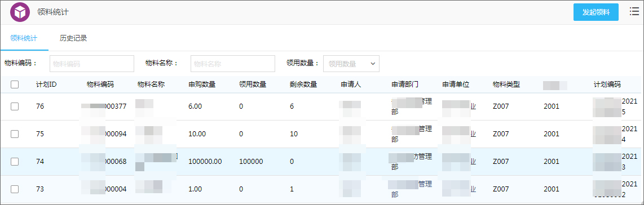The width and height of the screenshot is (644, 205).
Task: Click the 物料类型 column header
Action: pyautogui.click(x=506, y=84)
